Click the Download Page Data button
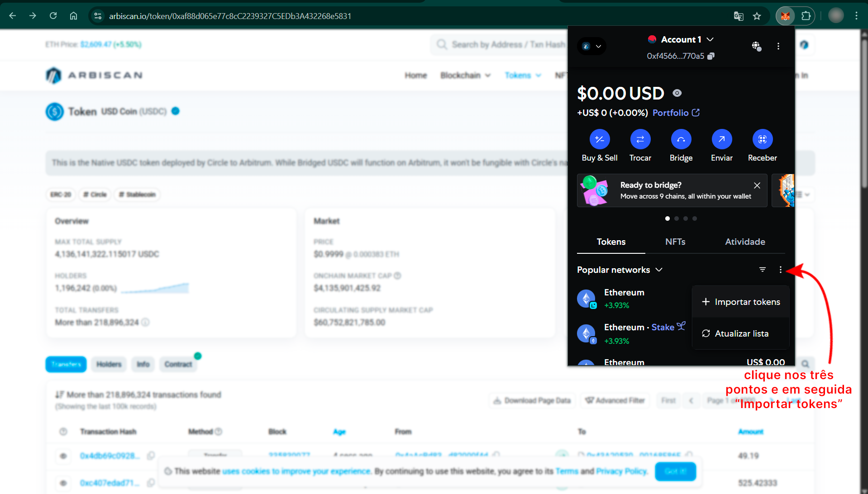 532,400
